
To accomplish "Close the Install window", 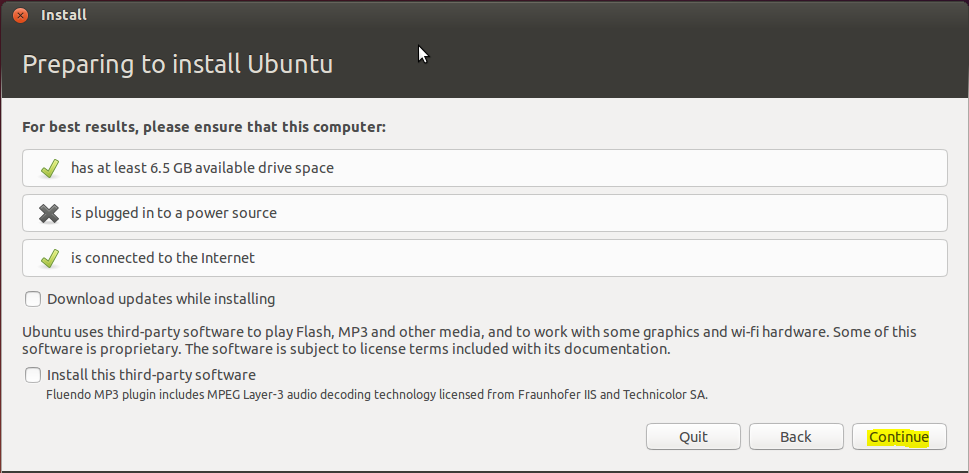I will tap(20, 15).
